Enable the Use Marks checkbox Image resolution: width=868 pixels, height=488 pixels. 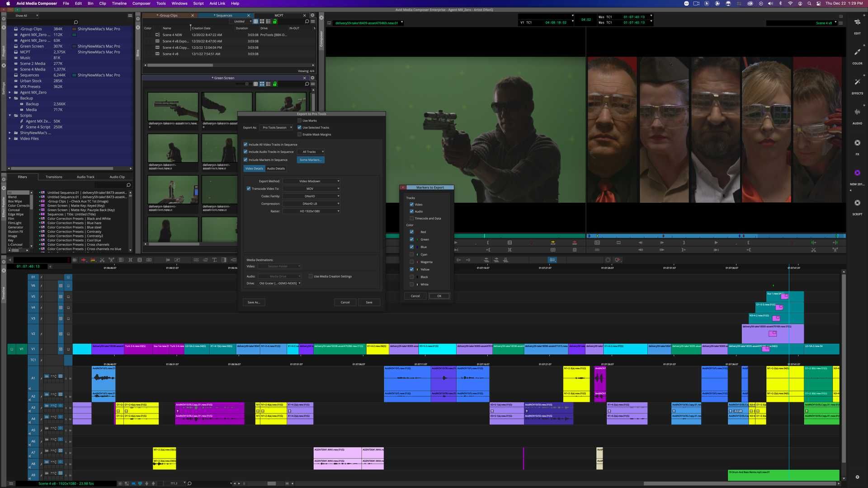click(300, 121)
